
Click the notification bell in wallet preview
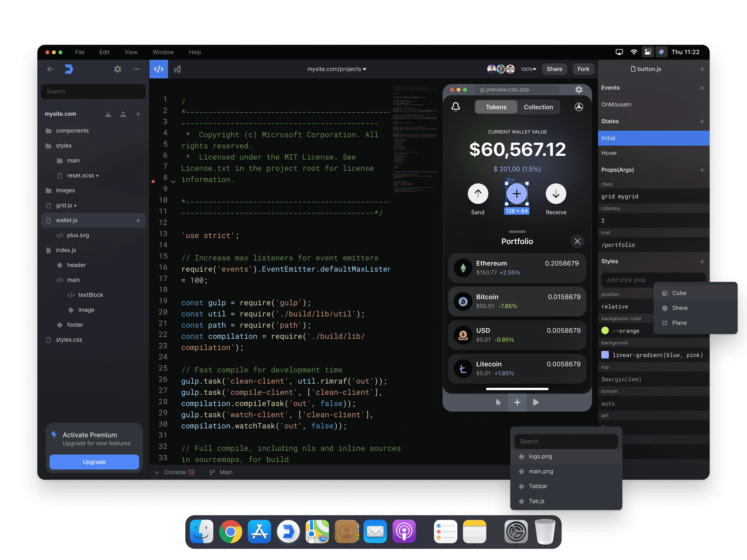456,107
